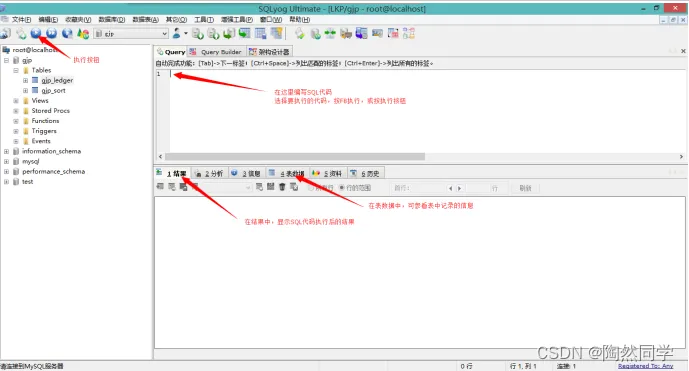Click the first icon in the result toolbar
The height and width of the screenshot is (371, 689).
click(x=160, y=187)
